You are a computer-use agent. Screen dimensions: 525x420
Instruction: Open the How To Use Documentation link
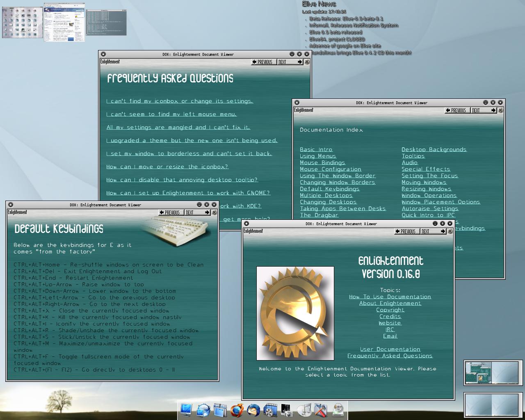pos(390,297)
